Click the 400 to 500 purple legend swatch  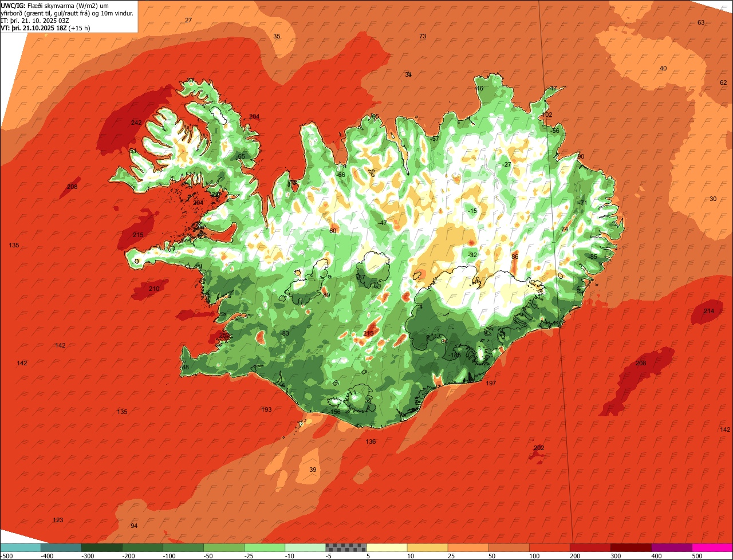[671, 547]
